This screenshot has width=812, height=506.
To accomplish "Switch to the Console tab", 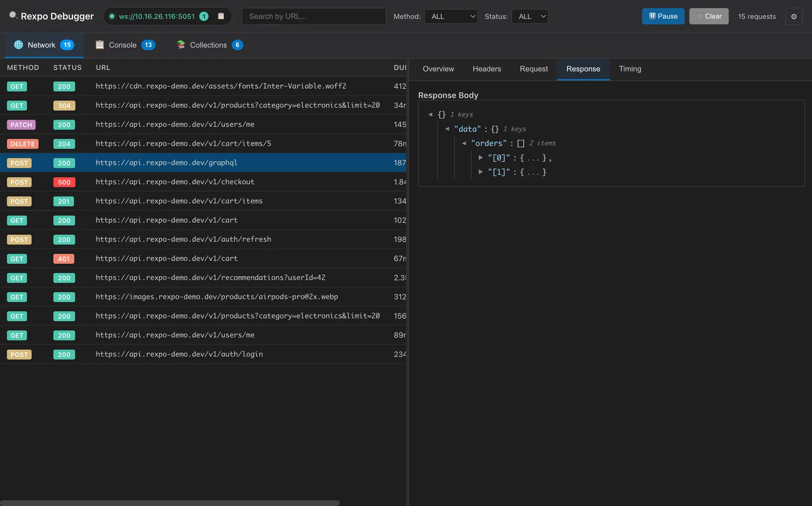I will pos(125,45).
